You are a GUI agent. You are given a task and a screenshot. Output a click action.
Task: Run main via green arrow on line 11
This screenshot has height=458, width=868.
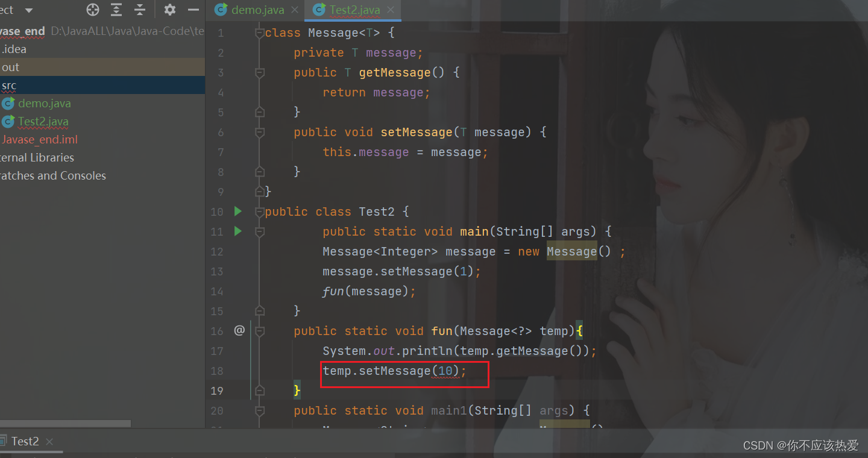click(x=237, y=231)
